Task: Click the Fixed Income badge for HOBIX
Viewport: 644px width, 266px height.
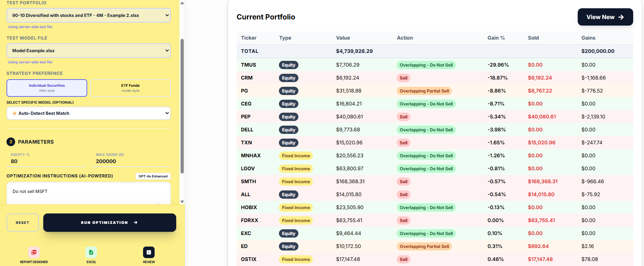Action: tap(296, 208)
